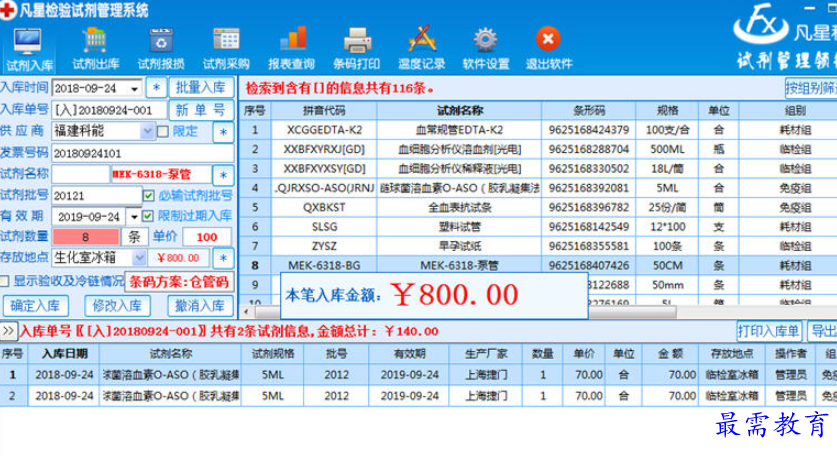Click the asterisk button beside 供应商
Screen dimensions: 837x456
tap(223, 132)
